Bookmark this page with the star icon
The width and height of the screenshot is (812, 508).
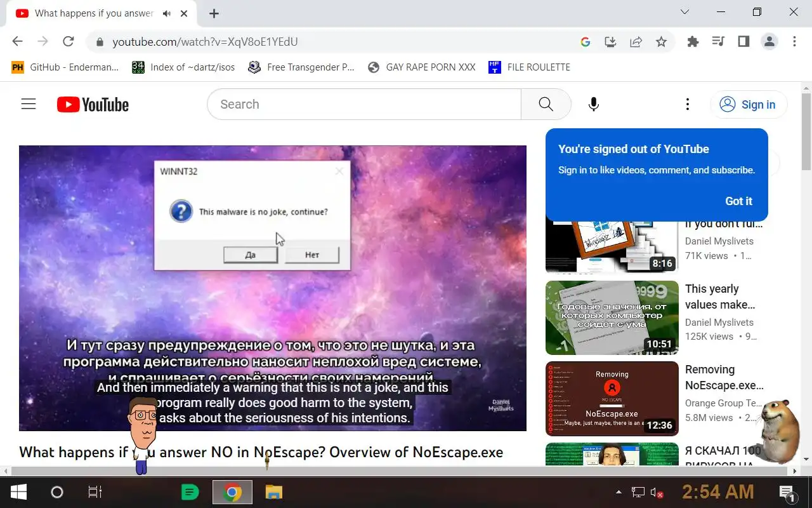point(661,42)
